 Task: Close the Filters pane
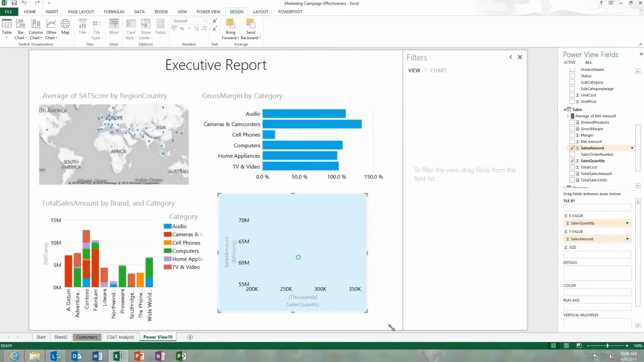pos(520,57)
